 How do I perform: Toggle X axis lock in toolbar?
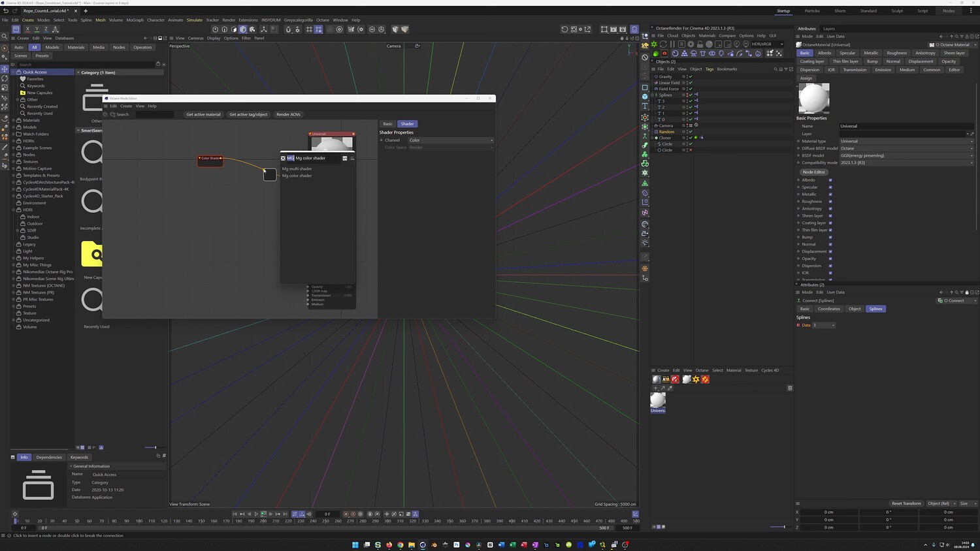pos(27,29)
